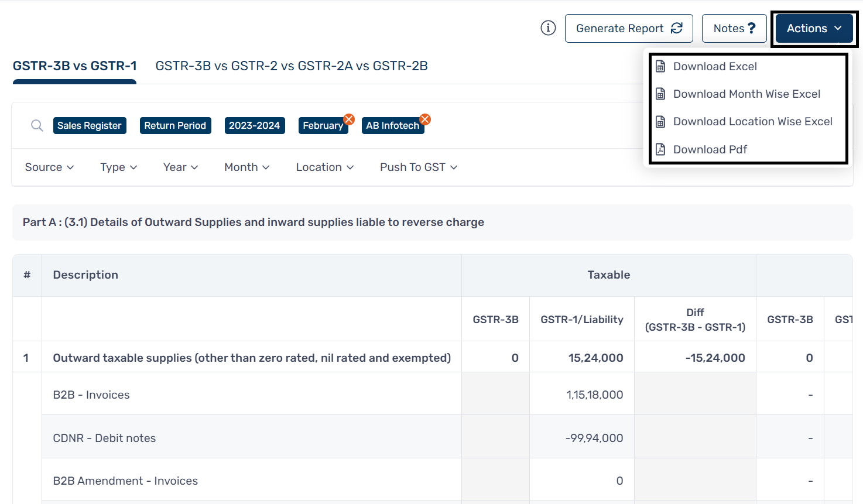The image size is (863, 504).
Task: Expand the Push To GST dropdown
Action: pyautogui.click(x=419, y=167)
